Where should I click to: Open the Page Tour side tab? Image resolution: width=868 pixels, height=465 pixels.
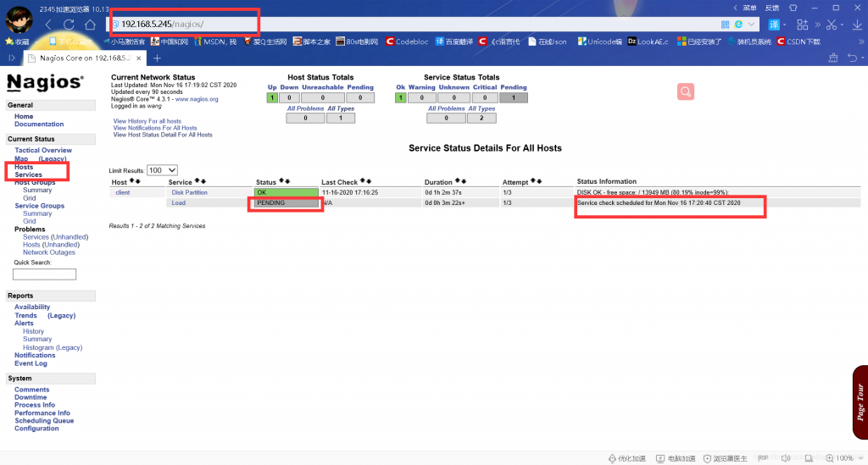pos(860,403)
